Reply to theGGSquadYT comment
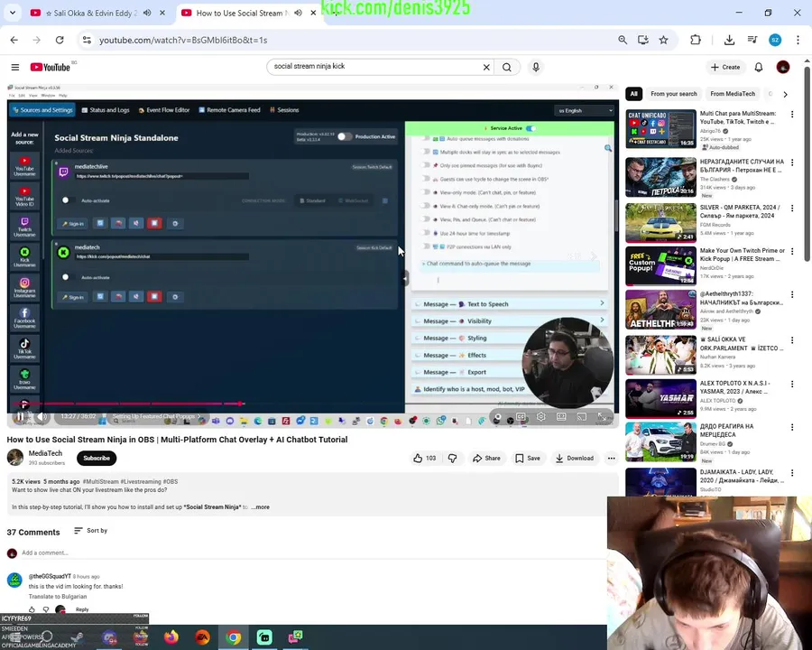Viewport: 812px width, 650px height. 82,609
